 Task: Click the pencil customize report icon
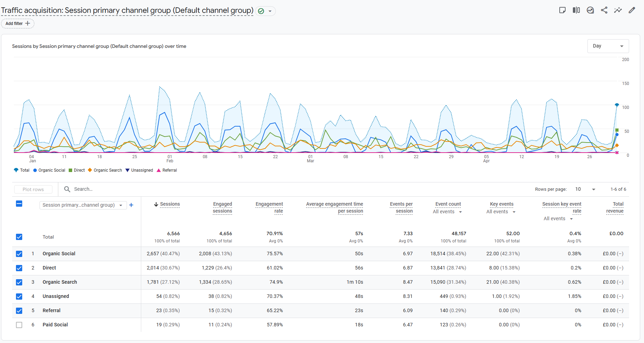click(632, 10)
